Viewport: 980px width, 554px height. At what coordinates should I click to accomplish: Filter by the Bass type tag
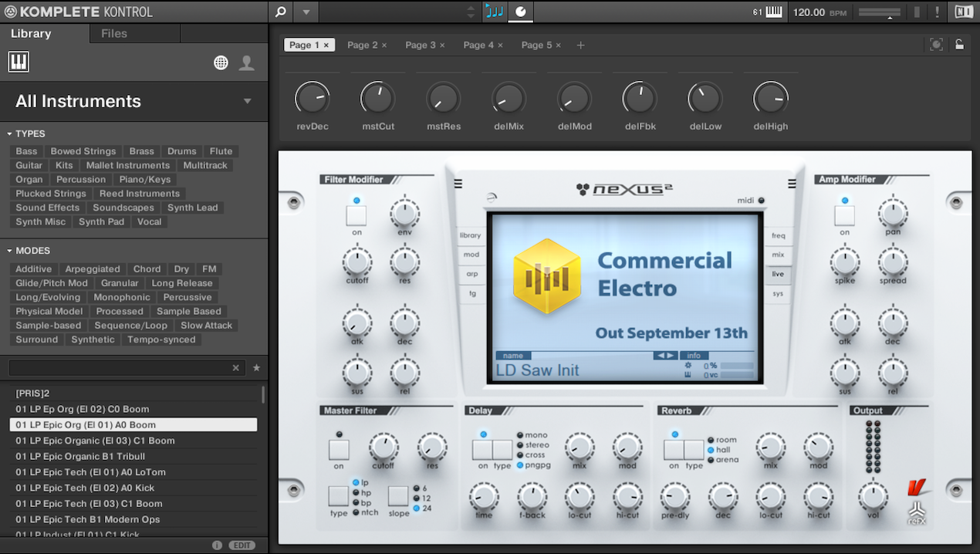coord(26,151)
